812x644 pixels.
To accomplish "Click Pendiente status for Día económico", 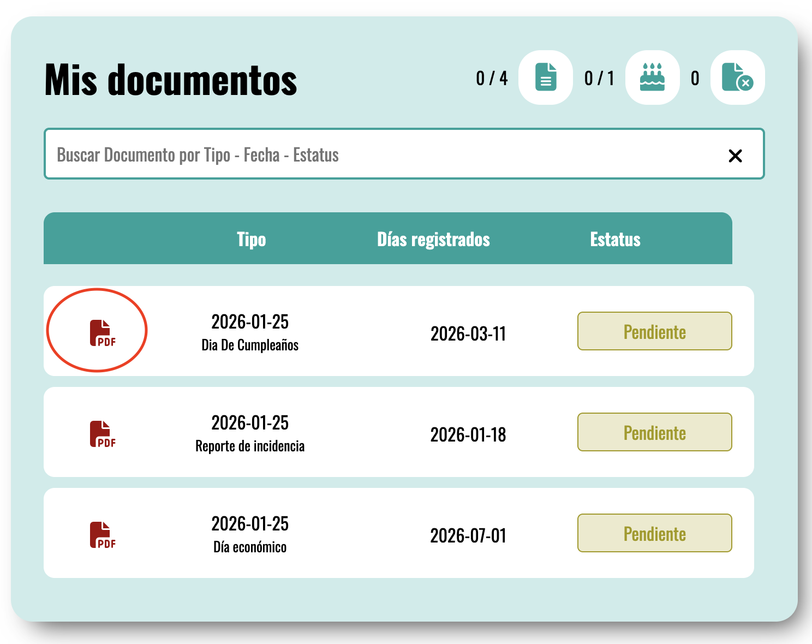I will 654,533.
